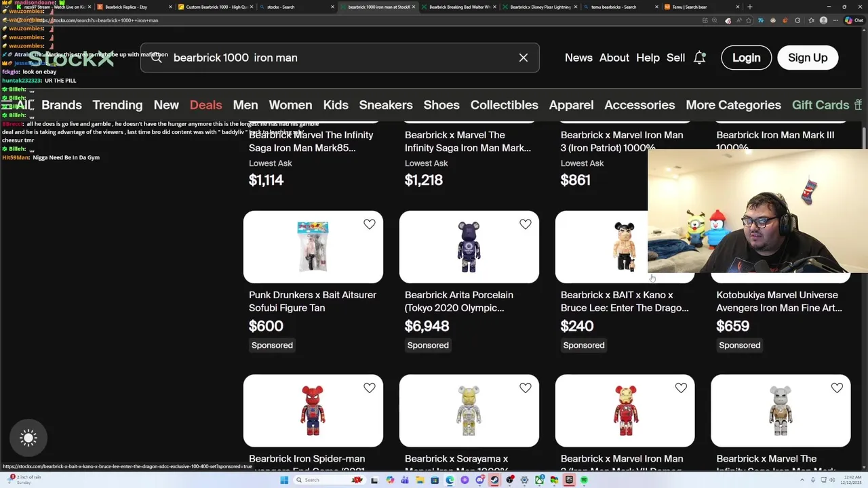Open the Apparel category menu

tap(571, 105)
